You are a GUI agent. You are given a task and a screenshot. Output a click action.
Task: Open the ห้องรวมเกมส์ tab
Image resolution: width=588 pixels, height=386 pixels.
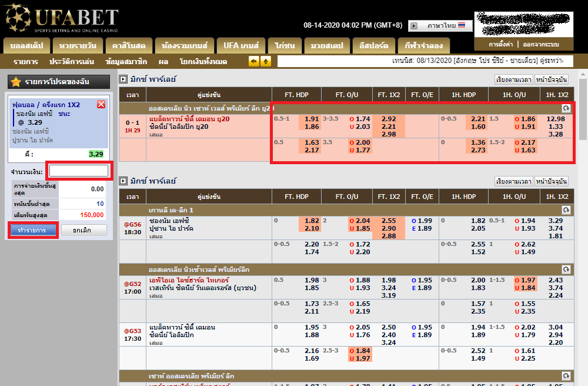(185, 46)
